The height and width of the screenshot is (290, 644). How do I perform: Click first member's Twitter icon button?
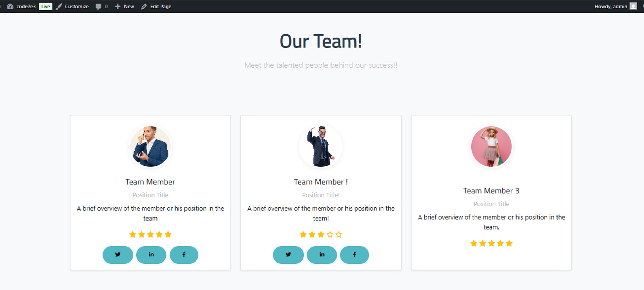[118, 255]
